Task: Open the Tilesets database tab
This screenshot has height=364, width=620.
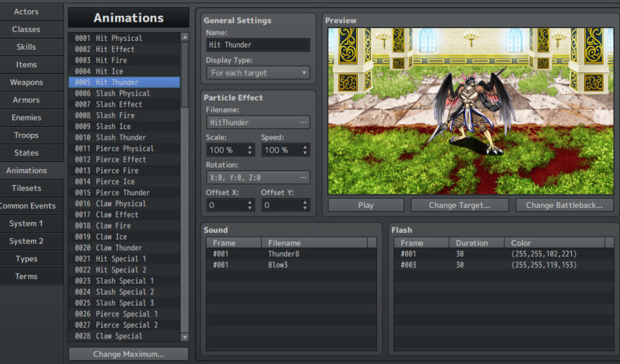Action: click(x=26, y=188)
